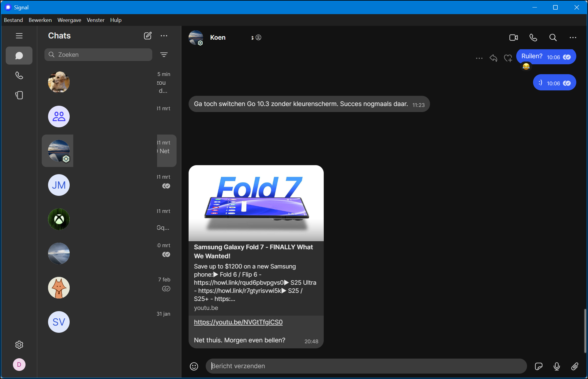
Task: Open Chats list more options menu
Action: (164, 36)
